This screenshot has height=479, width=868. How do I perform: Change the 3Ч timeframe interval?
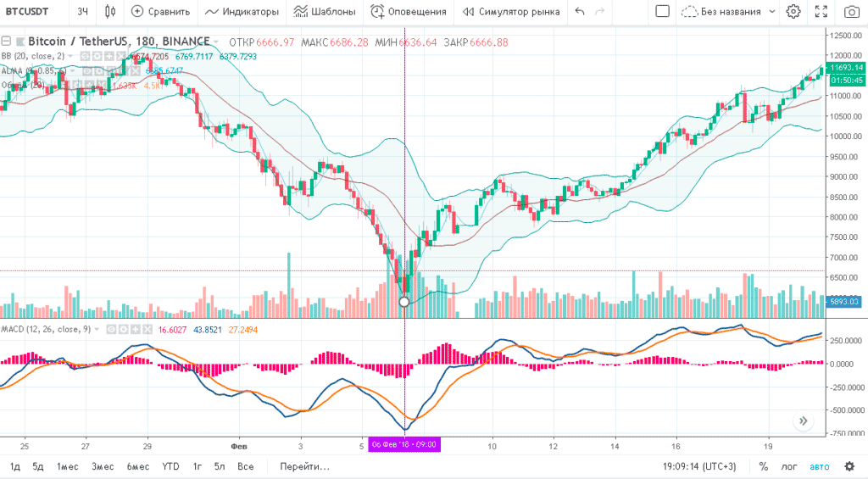coord(82,12)
